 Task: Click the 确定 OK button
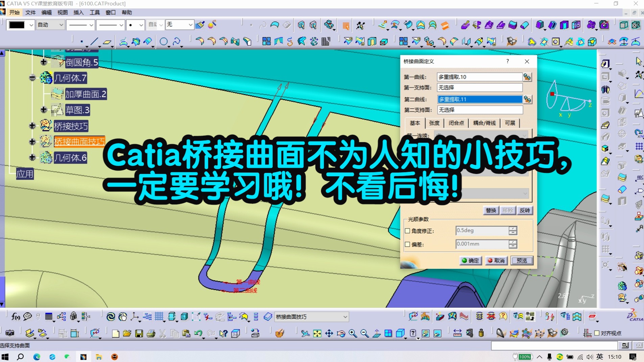point(471,260)
